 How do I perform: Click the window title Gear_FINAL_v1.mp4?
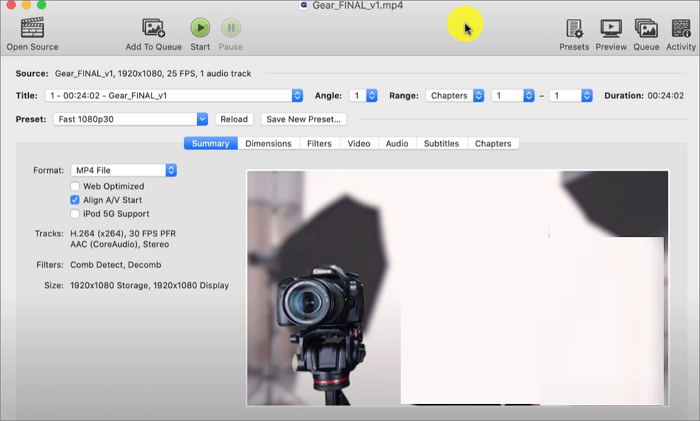tap(358, 5)
